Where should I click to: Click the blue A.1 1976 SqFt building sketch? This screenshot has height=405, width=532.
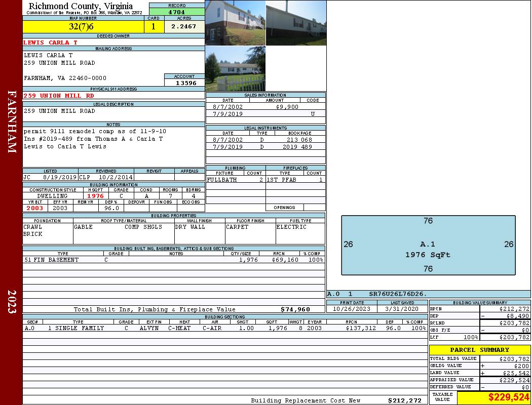428,246
